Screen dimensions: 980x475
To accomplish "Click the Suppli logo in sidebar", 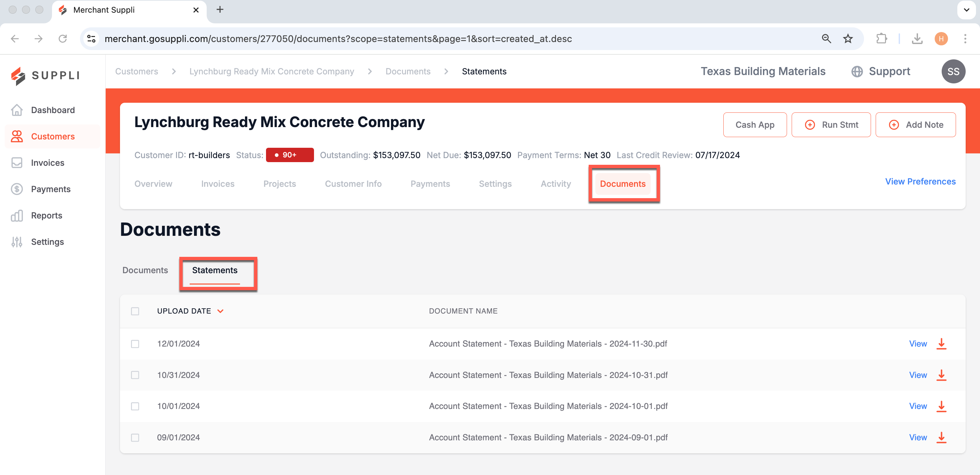I will [45, 75].
